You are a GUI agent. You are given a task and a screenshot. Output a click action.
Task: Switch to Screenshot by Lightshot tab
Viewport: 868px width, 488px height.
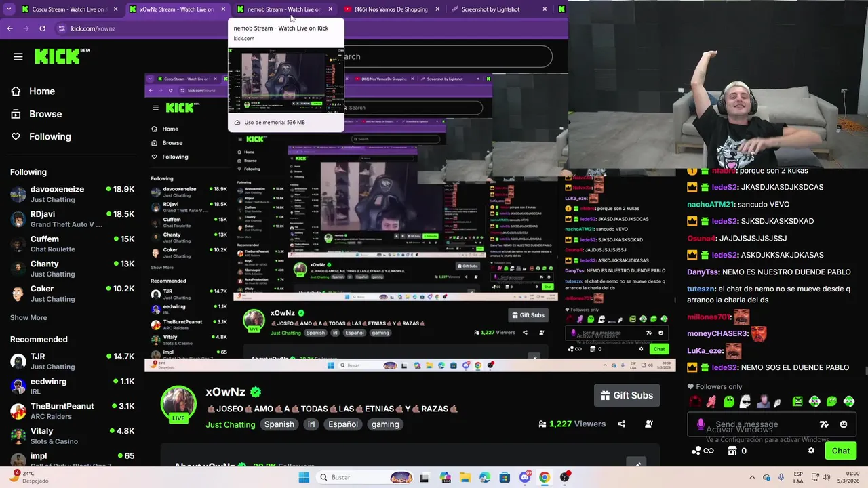click(x=498, y=9)
